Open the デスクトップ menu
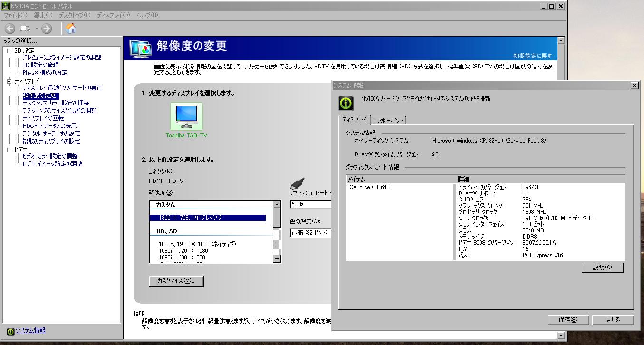 coord(74,15)
